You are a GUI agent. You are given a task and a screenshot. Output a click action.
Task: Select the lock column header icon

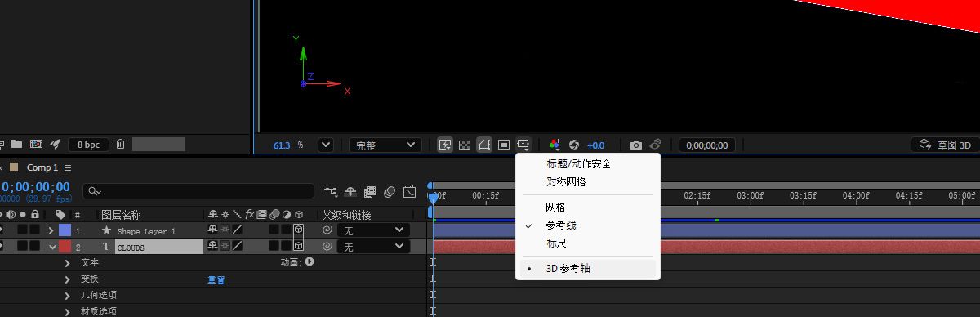(34, 215)
